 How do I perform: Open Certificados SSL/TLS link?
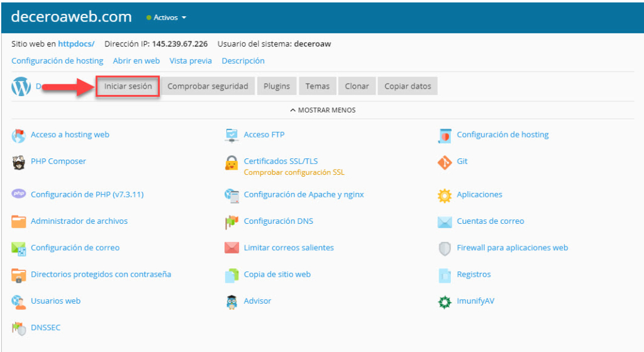tap(281, 162)
